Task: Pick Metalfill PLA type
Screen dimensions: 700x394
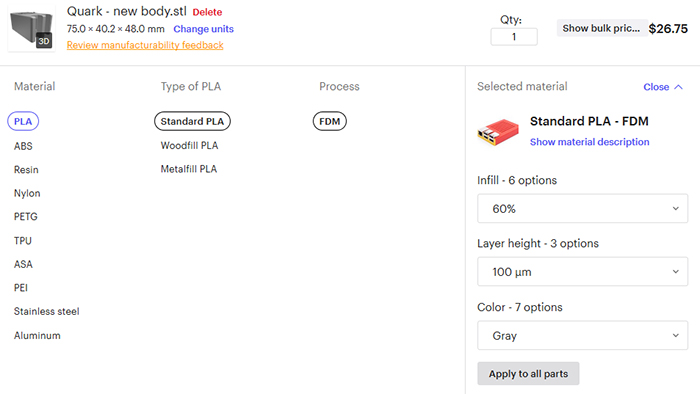Action: pos(189,169)
